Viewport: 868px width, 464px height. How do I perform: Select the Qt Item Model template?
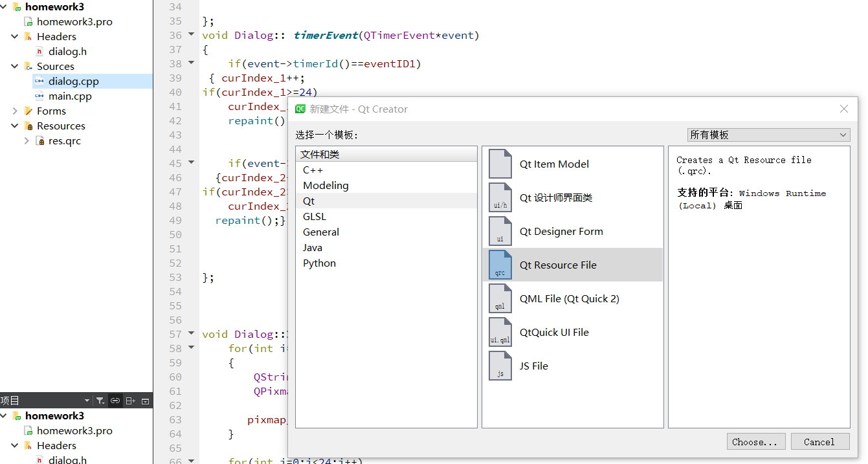point(573,164)
